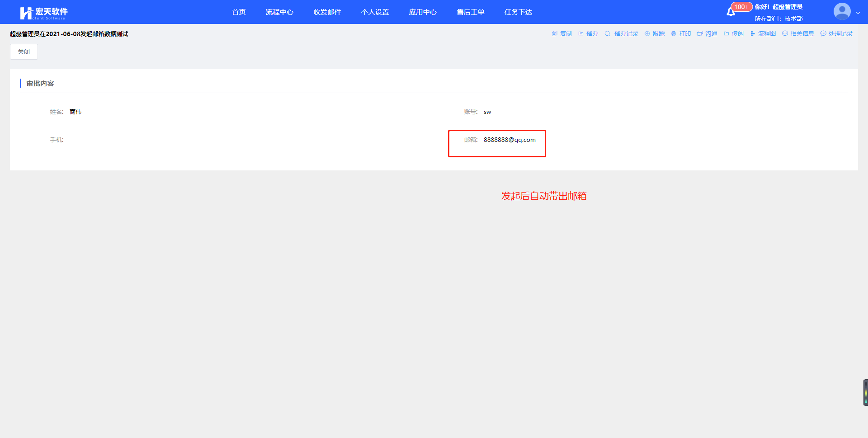
Task: Show 相关信息 related info
Action: pyautogui.click(x=798, y=33)
